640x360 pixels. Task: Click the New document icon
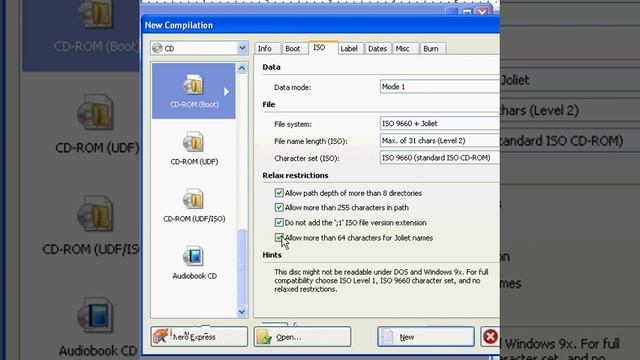pyautogui.click(x=387, y=337)
